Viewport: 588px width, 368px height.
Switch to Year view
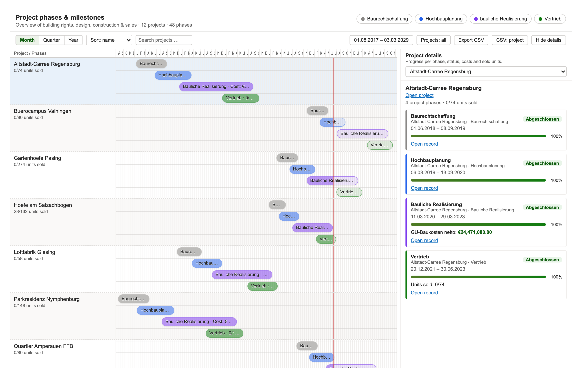(x=73, y=40)
